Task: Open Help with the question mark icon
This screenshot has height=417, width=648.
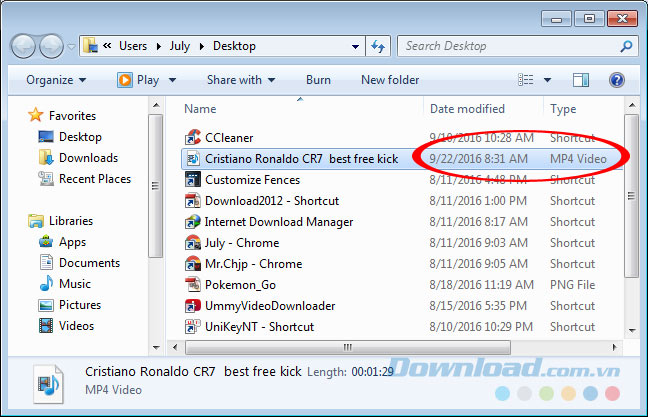Action: point(617,80)
